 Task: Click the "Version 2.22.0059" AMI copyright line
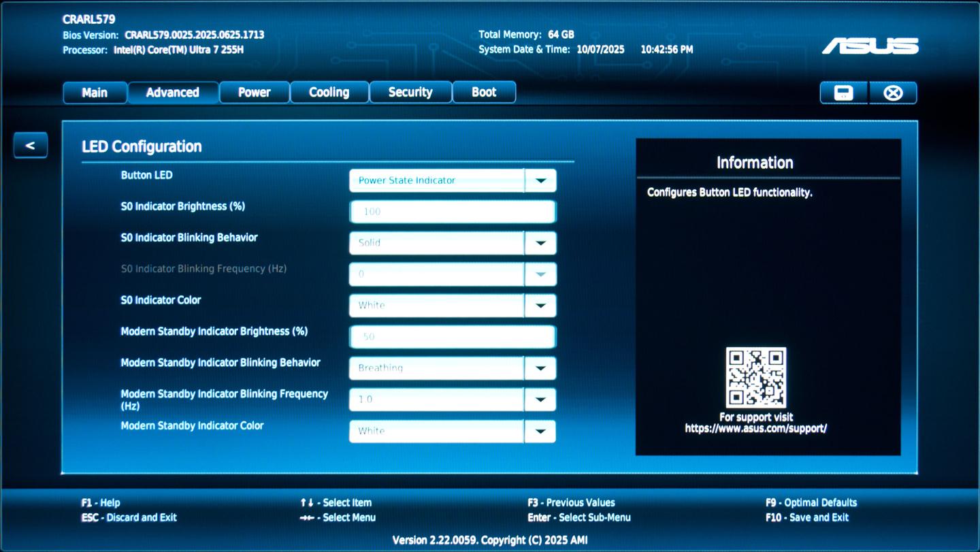tap(490, 540)
